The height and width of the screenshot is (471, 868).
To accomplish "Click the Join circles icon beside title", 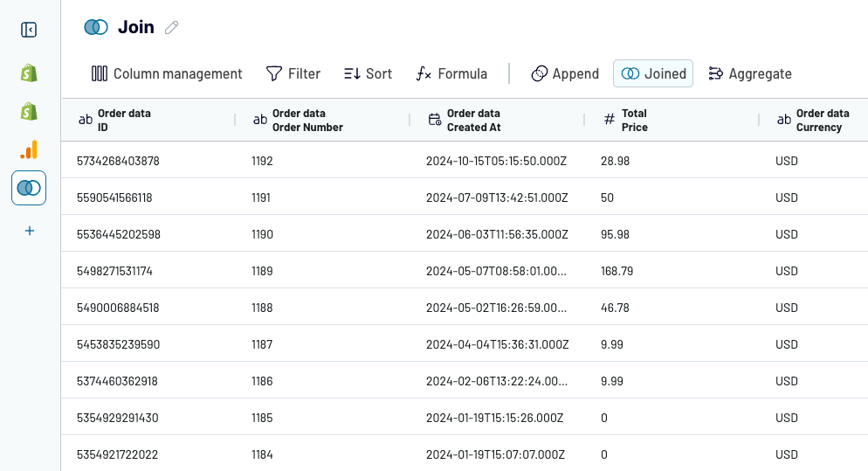I will pos(96,26).
